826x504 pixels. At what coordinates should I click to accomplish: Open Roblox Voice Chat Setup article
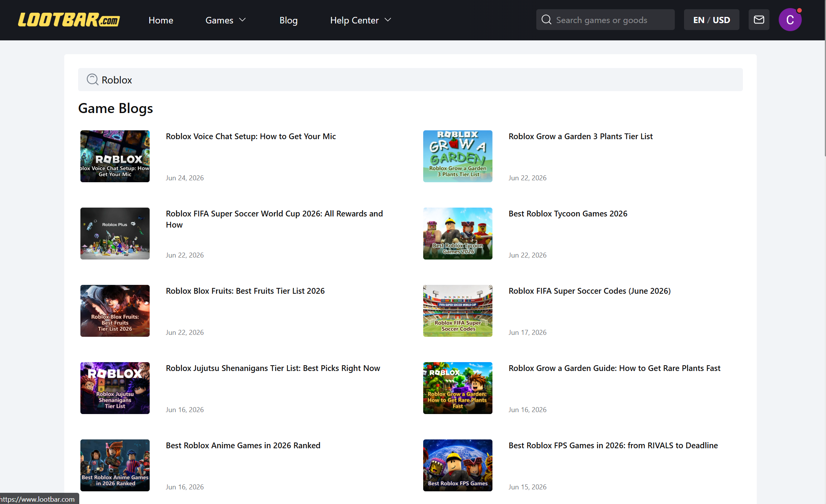[x=251, y=136]
